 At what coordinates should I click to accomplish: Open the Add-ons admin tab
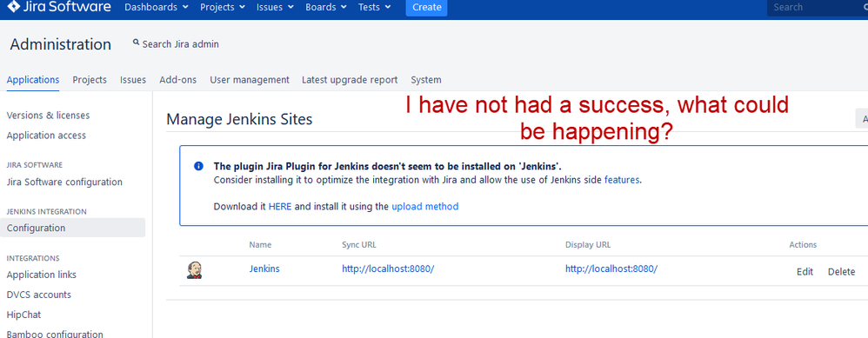pyautogui.click(x=177, y=80)
